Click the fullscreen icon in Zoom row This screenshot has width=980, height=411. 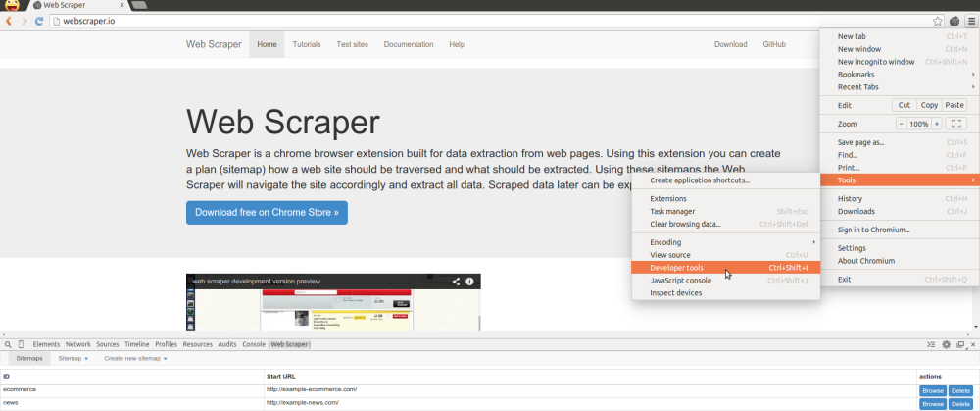956,124
